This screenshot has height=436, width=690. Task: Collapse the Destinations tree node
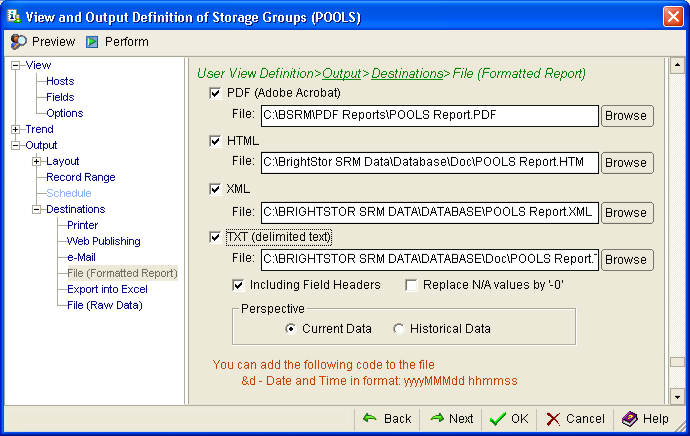36,210
